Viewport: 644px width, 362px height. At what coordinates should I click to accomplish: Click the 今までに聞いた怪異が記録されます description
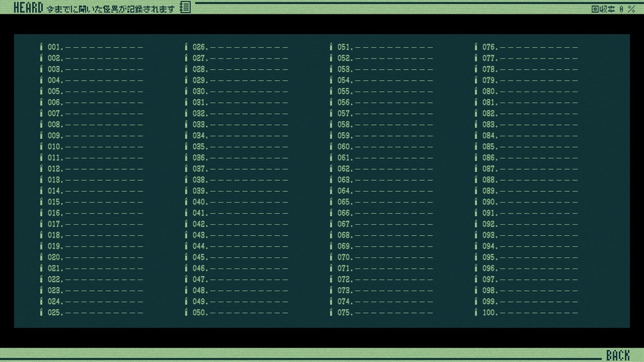(111, 9)
